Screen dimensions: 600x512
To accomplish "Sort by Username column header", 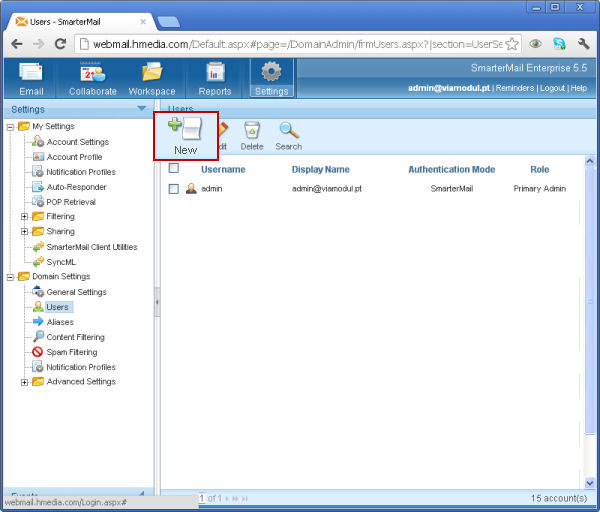I will click(x=223, y=170).
